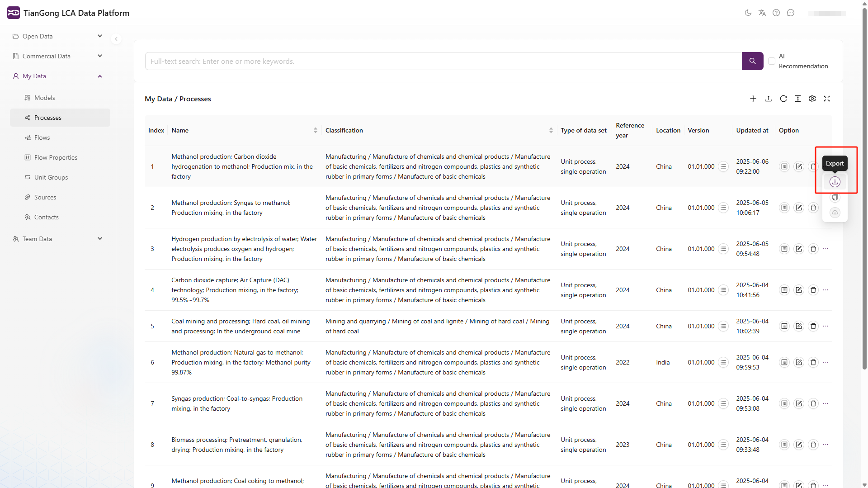Expand the Team Data menu section
The width and height of the screenshot is (868, 488).
[x=57, y=239]
